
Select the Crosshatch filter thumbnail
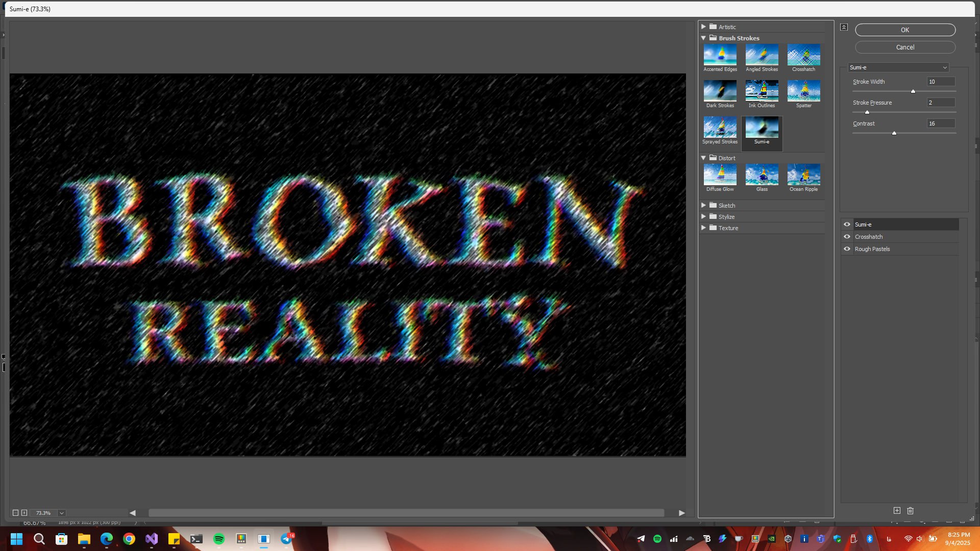803,55
